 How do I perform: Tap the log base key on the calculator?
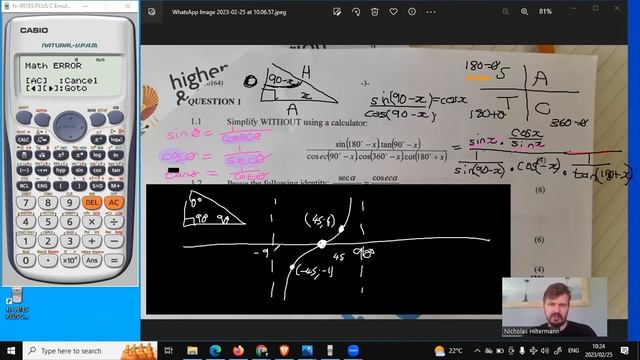pos(116,140)
